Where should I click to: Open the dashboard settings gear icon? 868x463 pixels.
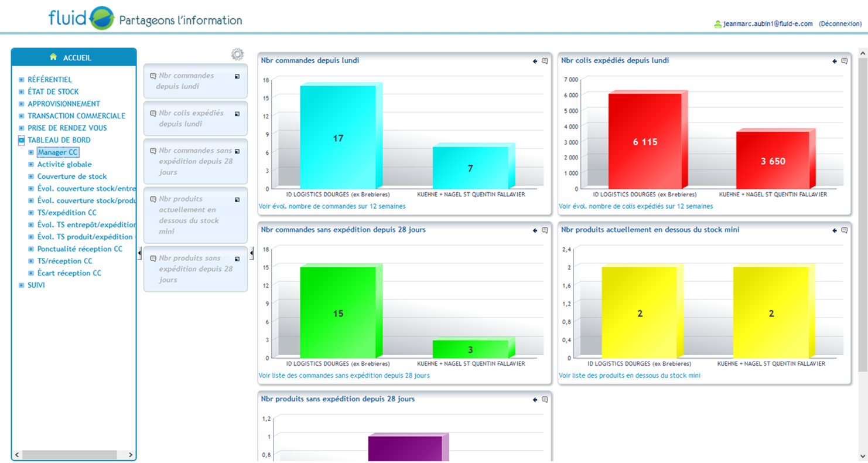pyautogui.click(x=237, y=55)
